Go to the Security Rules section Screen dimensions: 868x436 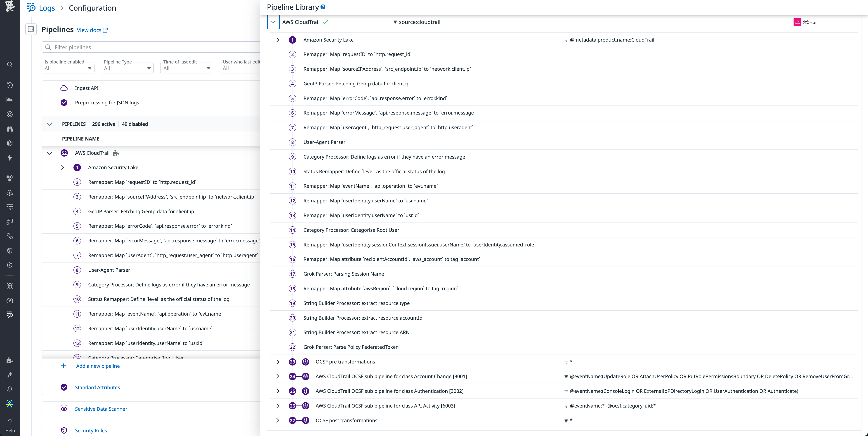point(90,430)
